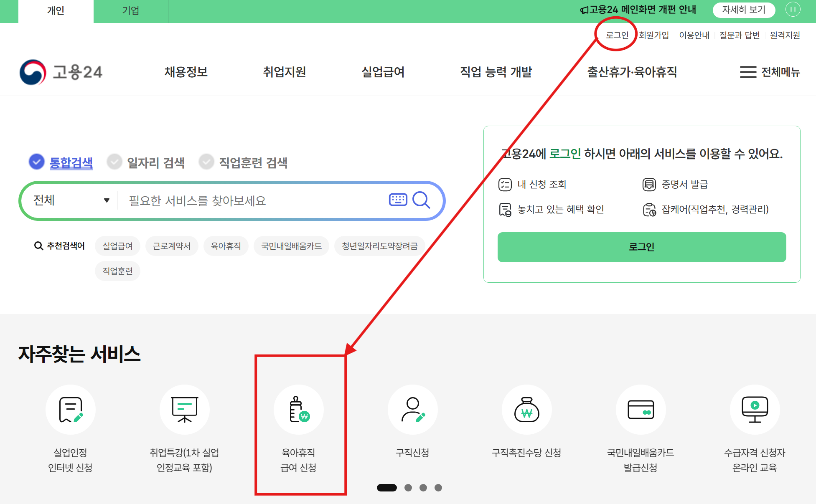Select the 직업훈련 검색 radio option
816x504 pixels.
pos(206,162)
